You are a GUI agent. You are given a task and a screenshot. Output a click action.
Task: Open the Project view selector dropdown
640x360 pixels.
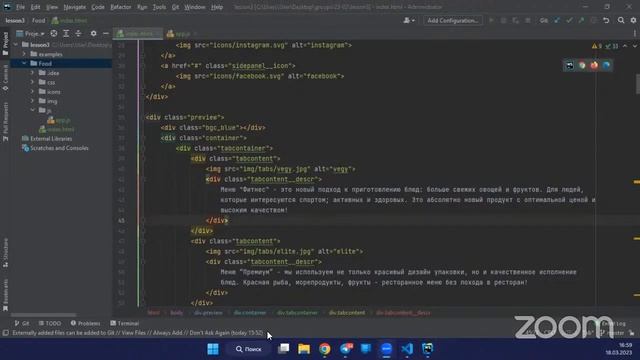tap(30, 33)
